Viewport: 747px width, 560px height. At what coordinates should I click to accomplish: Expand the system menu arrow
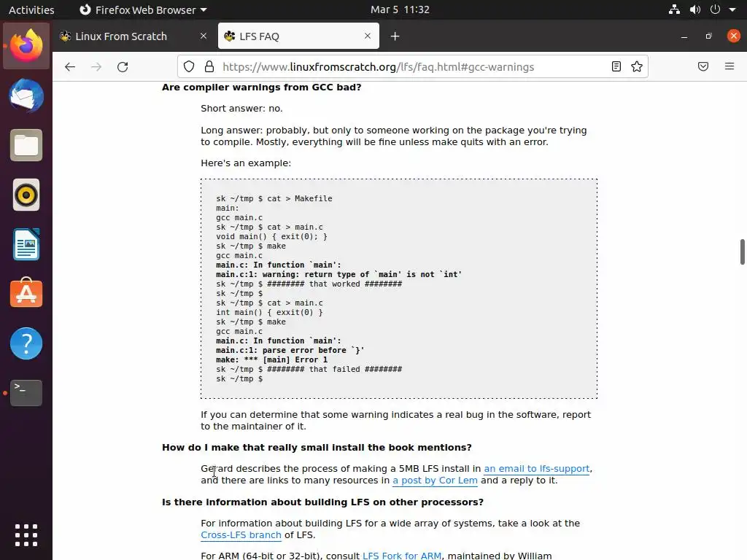point(732,9)
